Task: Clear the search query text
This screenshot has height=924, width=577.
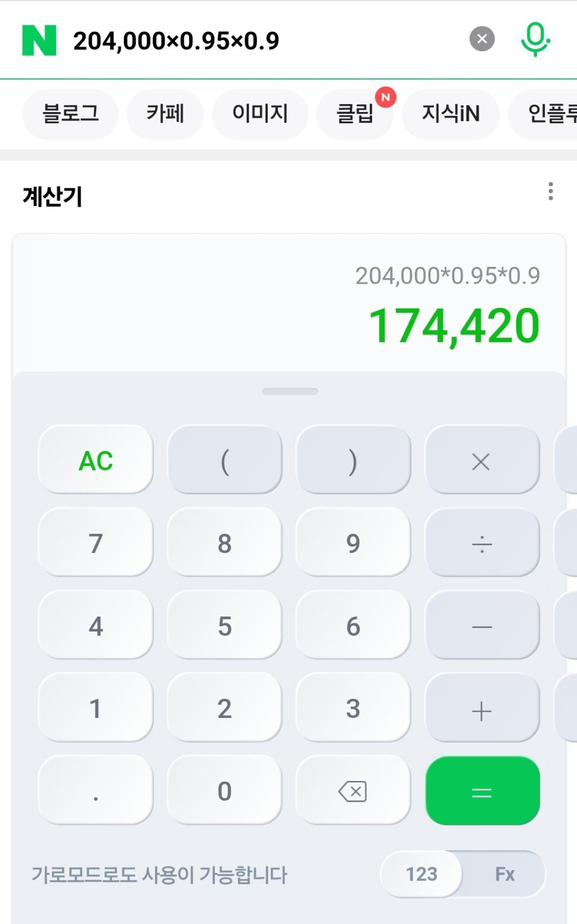Action: 482,39
